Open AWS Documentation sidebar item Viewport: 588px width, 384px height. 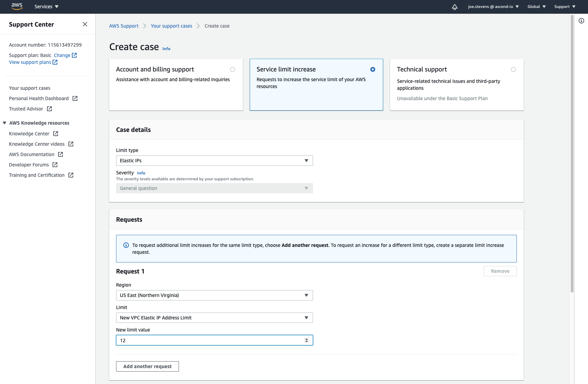[x=31, y=154]
